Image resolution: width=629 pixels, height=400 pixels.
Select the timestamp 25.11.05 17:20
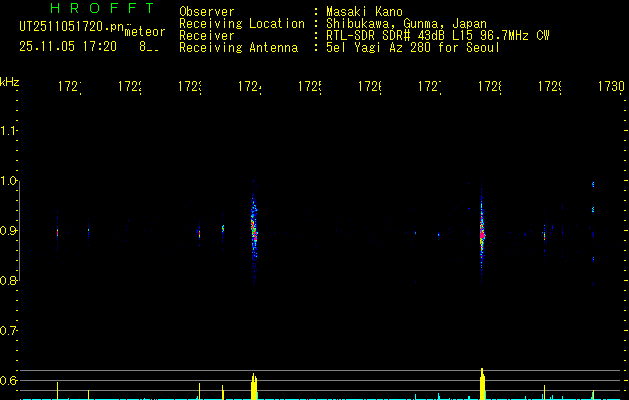pyautogui.click(x=68, y=47)
